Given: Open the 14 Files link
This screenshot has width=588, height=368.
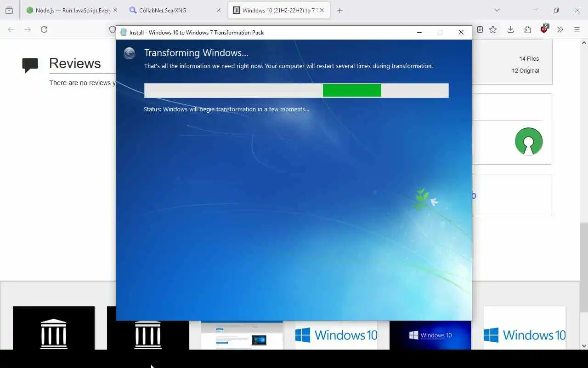Looking at the screenshot, I should coord(529,59).
